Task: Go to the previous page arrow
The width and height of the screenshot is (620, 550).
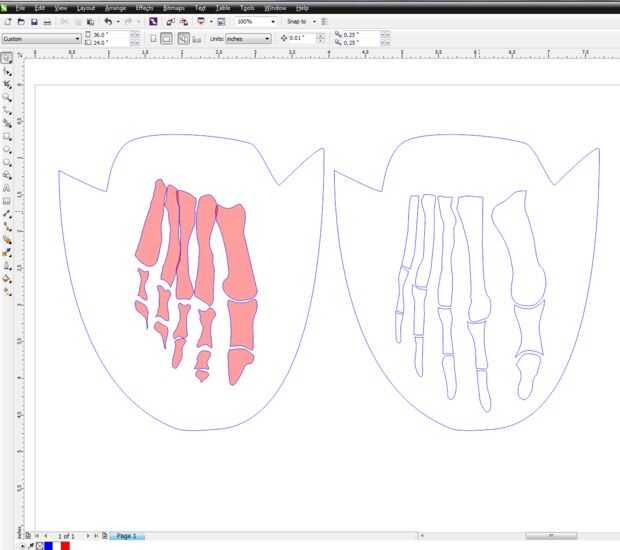Action: (45, 536)
